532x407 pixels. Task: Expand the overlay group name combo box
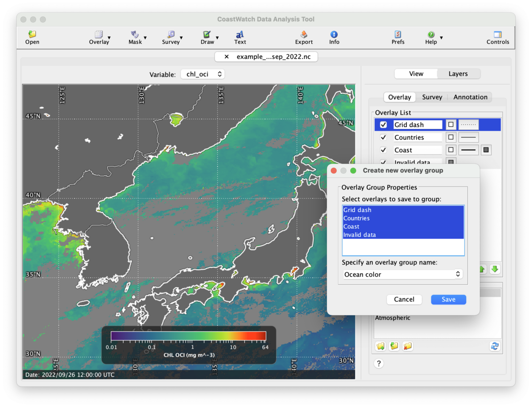tap(457, 275)
